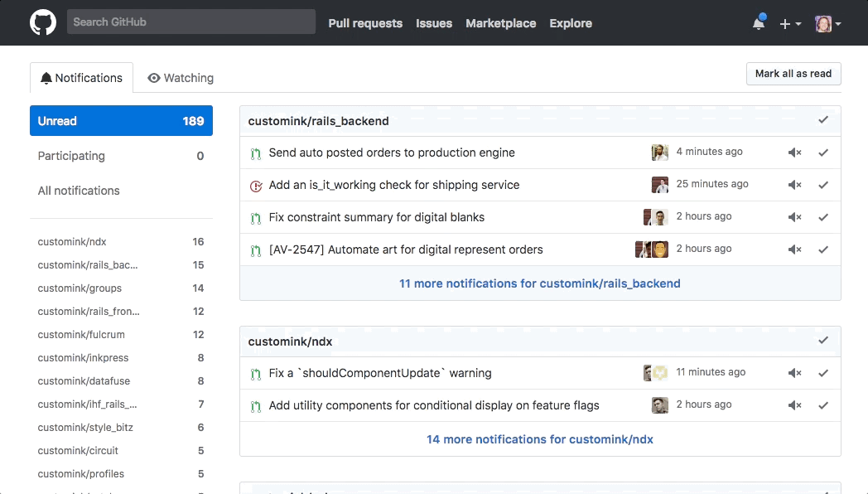Screen dimensions: 868x494
Task: Switch to the Watching tab
Action: point(181,78)
